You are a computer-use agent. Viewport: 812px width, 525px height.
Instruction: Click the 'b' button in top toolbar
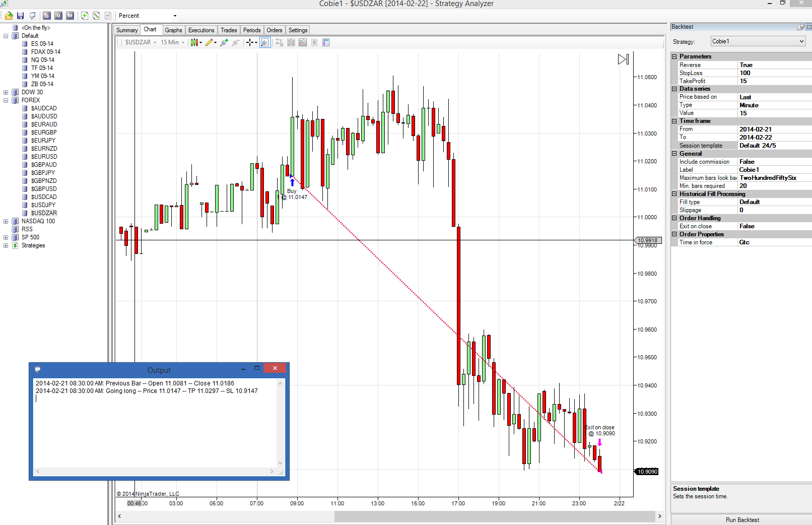tap(47, 16)
